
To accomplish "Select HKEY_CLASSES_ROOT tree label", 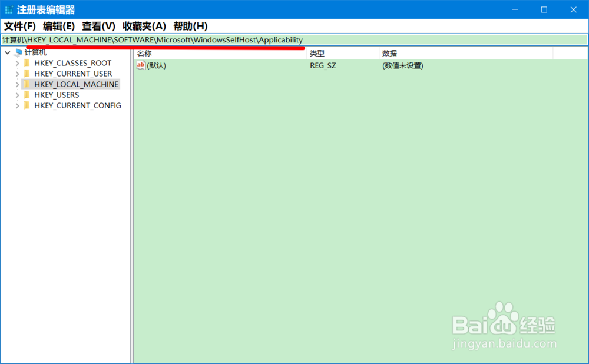I will pos(73,63).
